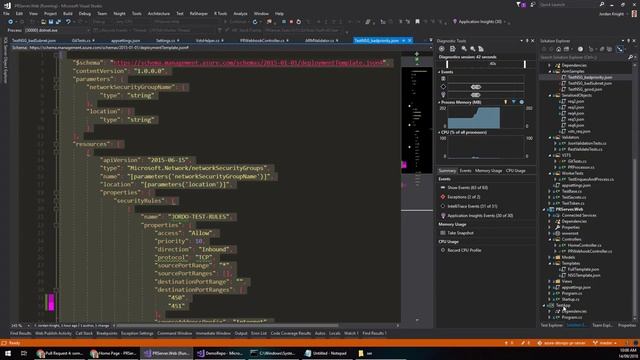Click the Search Solution Explorer input field

(583, 58)
